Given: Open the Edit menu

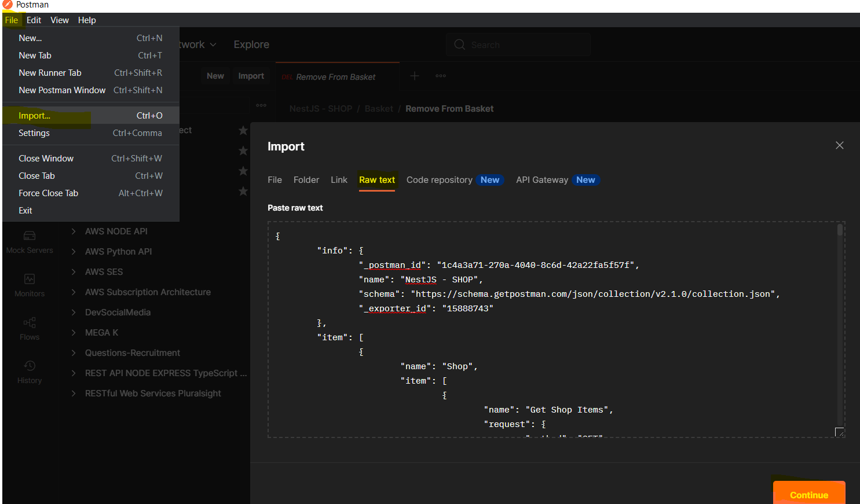Looking at the screenshot, I should click(34, 20).
